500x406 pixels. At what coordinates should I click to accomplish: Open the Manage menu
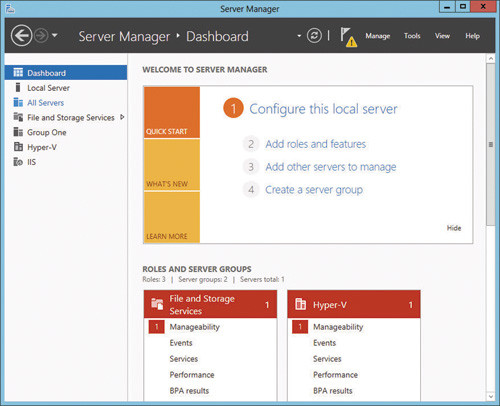[378, 36]
